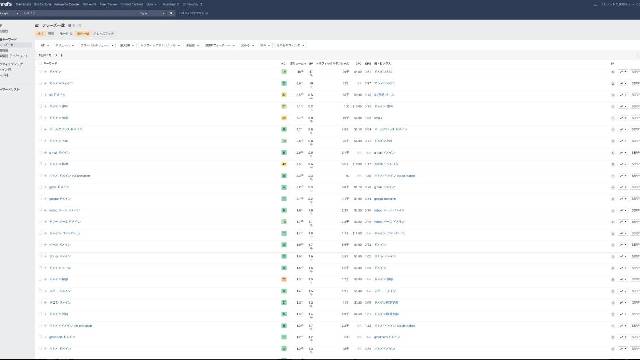Image resolution: width=640 pixels, height=360 pixels.
Task: Open the KD filter dropdown
Action: (45, 45)
